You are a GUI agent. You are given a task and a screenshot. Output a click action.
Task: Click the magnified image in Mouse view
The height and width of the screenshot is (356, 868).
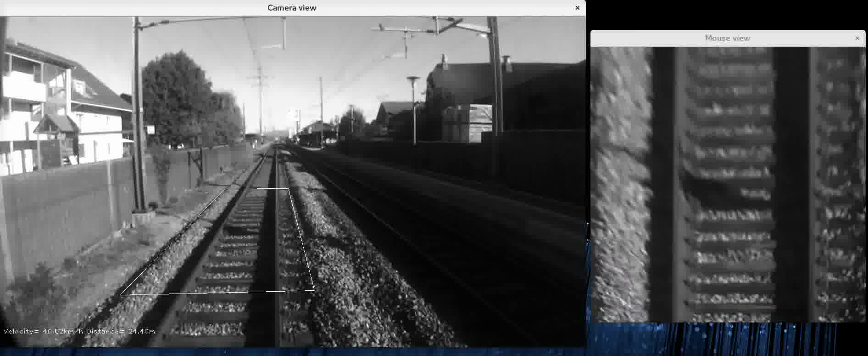point(728,184)
